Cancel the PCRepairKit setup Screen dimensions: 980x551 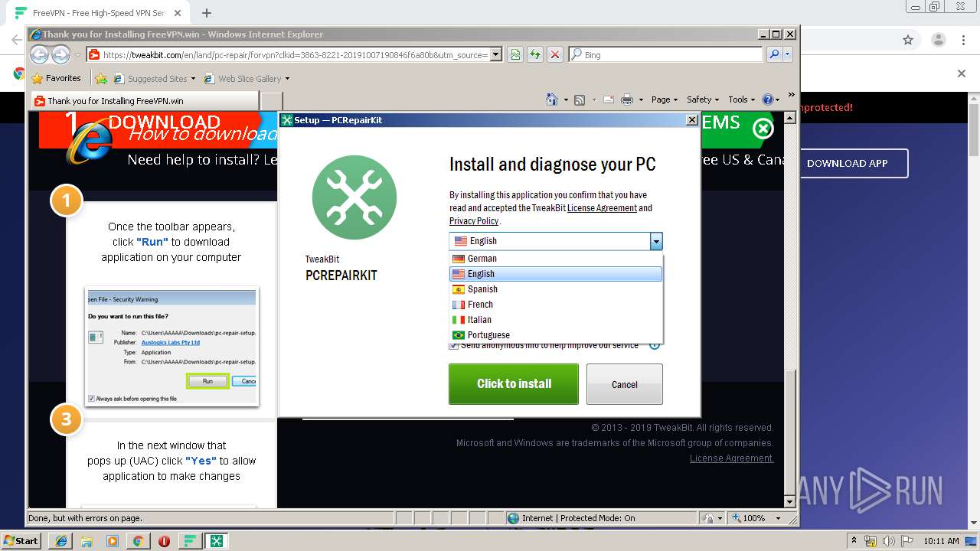[x=624, y=384]
